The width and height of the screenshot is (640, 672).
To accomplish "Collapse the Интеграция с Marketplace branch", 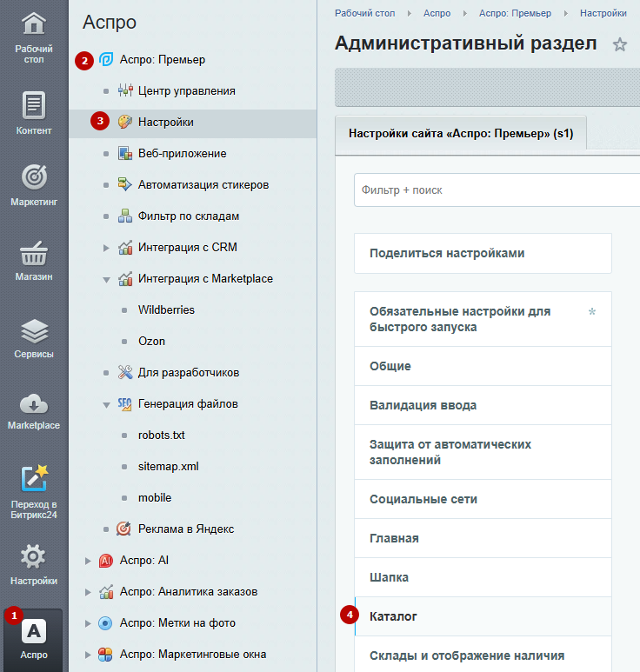I will [x=106, y=279].
